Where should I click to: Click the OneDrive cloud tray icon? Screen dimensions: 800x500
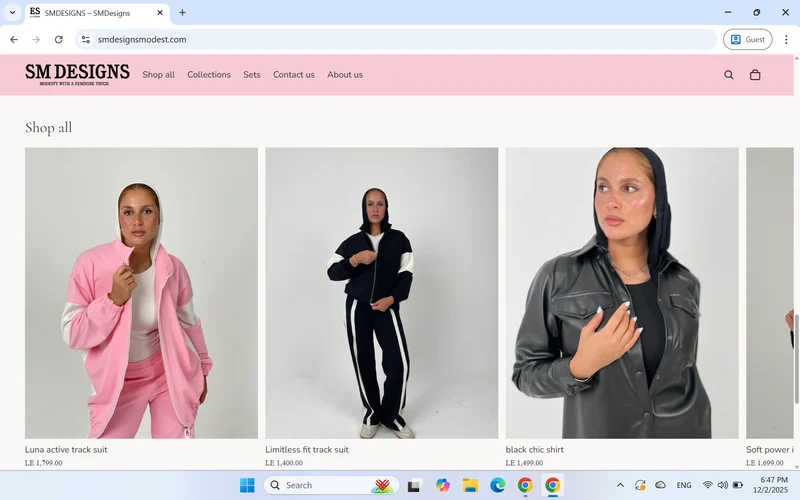point(660,485)
